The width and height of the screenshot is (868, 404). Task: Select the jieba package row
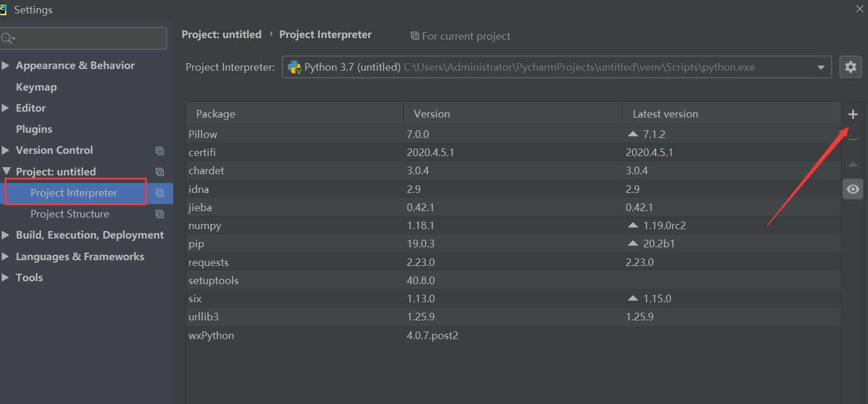(513, 207)
